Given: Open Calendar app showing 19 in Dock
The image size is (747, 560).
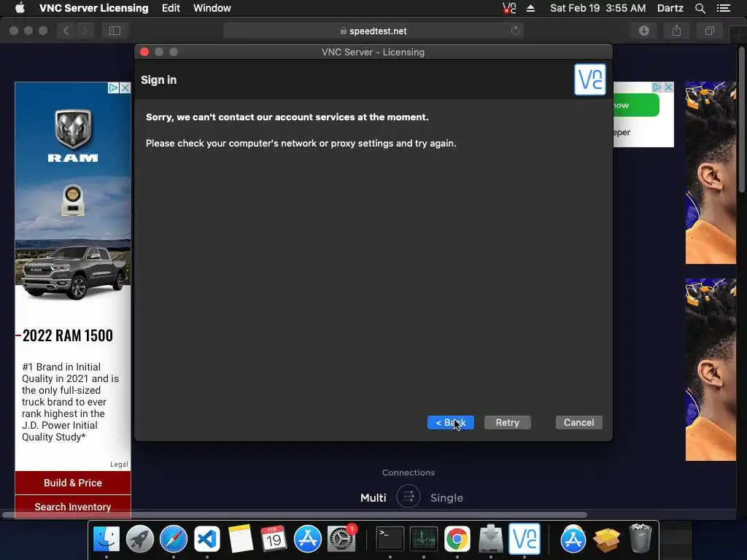Looking at the screenshot, I should (x=274, y=539).
